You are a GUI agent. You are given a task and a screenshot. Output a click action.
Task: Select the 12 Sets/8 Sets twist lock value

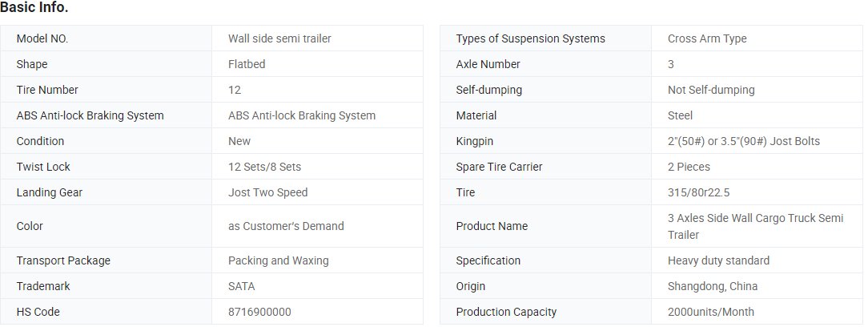(x=264, y=166)
